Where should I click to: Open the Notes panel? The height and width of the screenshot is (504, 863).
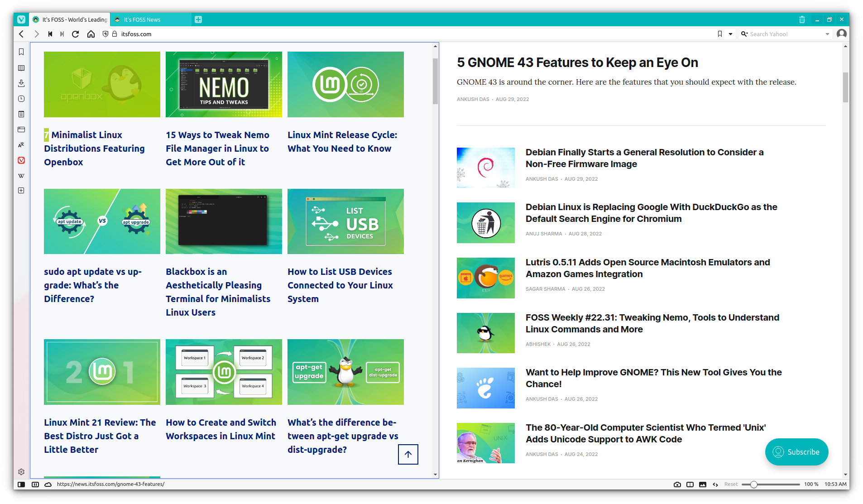(x=21, y=114)
